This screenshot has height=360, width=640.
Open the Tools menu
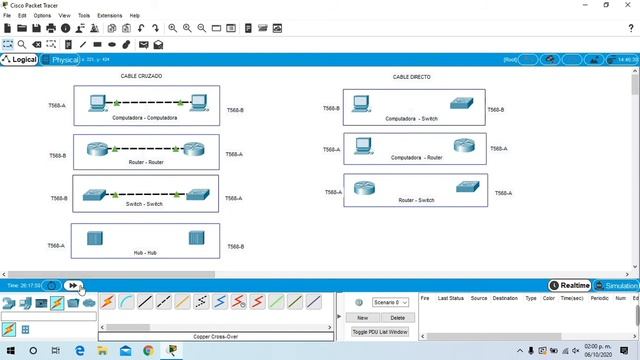84,16
